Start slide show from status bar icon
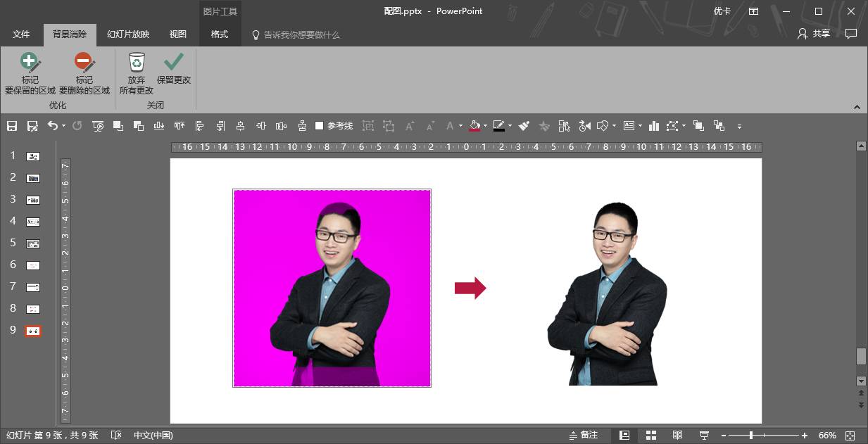Screen dimensions: 868x444 pos(704,436)
